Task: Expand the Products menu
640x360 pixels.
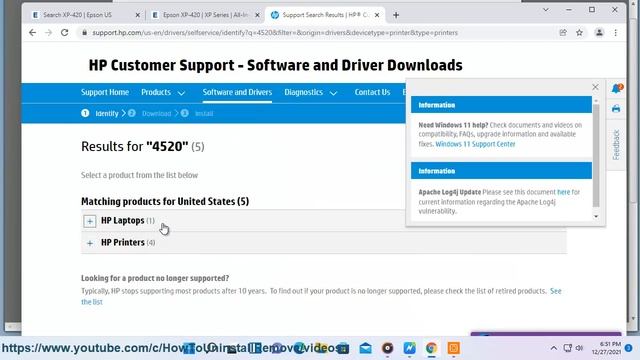Action: [163, 92]
